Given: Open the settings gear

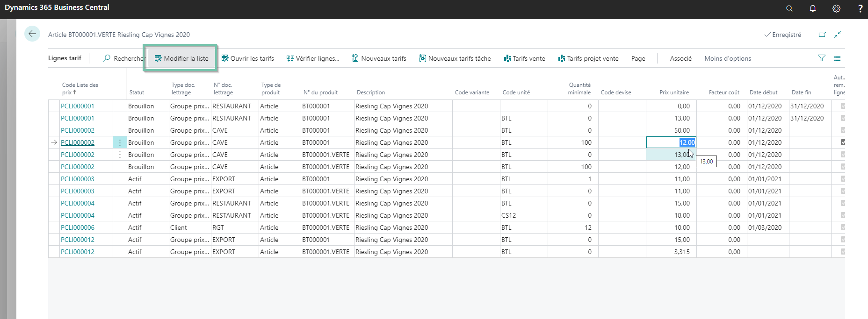Looking at the screenshot, I should point(836,8).
